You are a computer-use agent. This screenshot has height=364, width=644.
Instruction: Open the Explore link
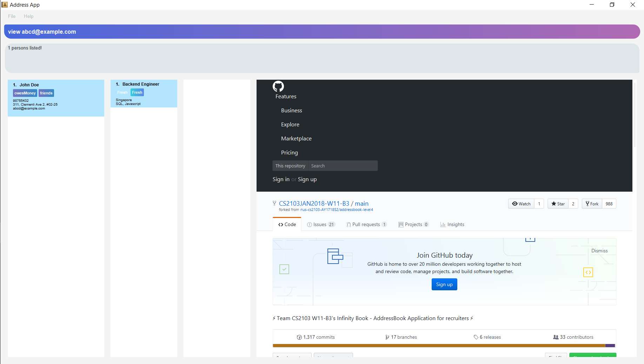coord(290,124)
